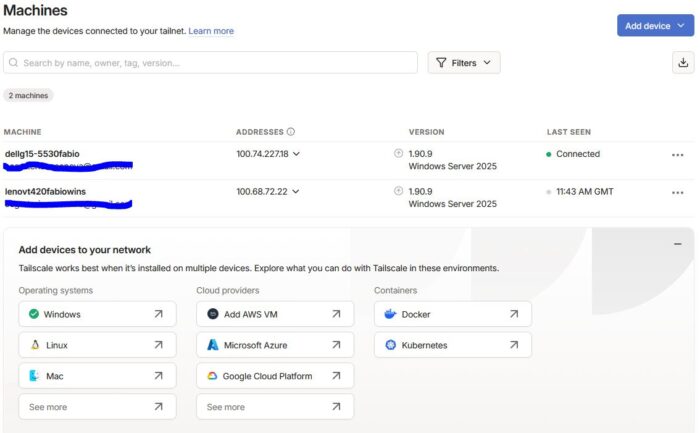
Task: Click the VERSION column header
Action: tap(426, 132)
